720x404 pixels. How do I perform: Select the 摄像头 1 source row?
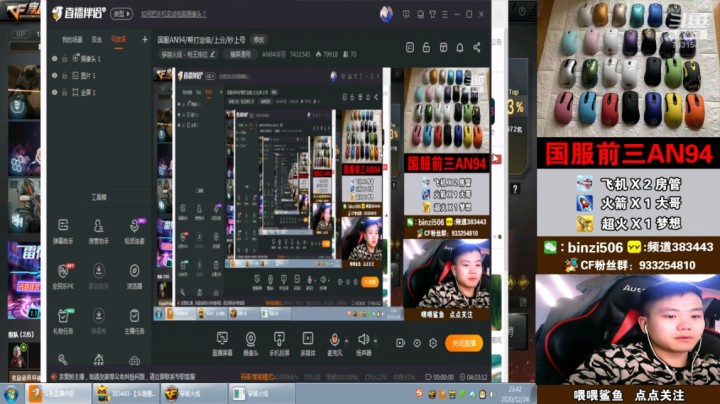(x=99, y=59)
